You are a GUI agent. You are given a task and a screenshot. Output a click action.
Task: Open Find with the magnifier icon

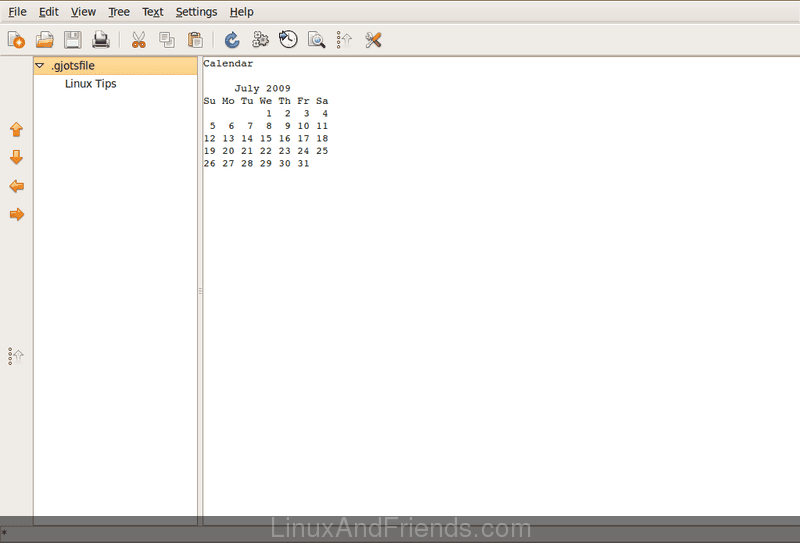(x=316, y=40)
